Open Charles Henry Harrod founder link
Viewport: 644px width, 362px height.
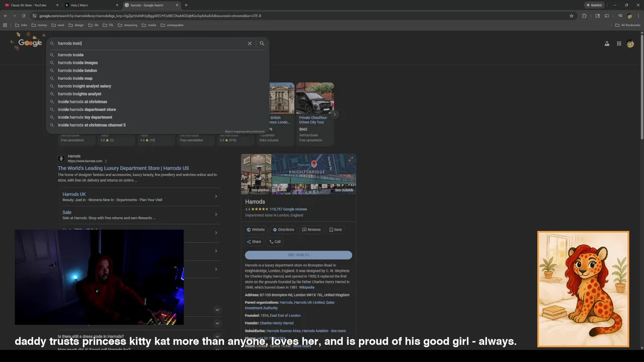[x=277, y=323]
